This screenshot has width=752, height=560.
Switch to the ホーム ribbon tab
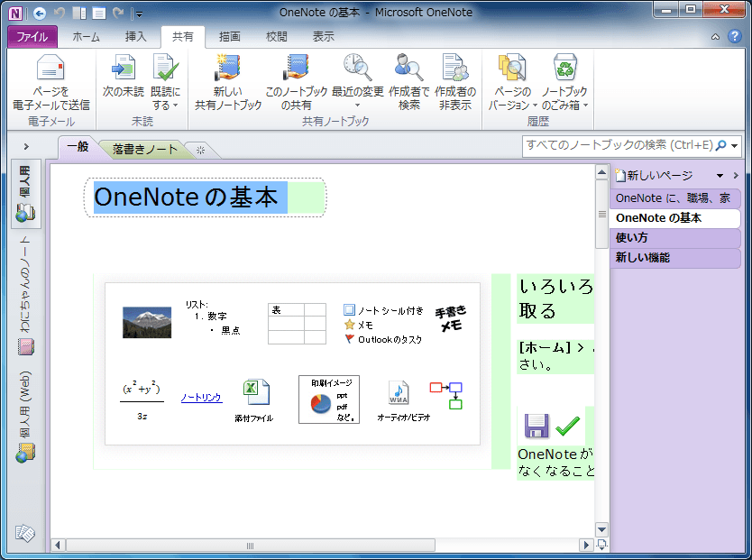click(87, 37)
